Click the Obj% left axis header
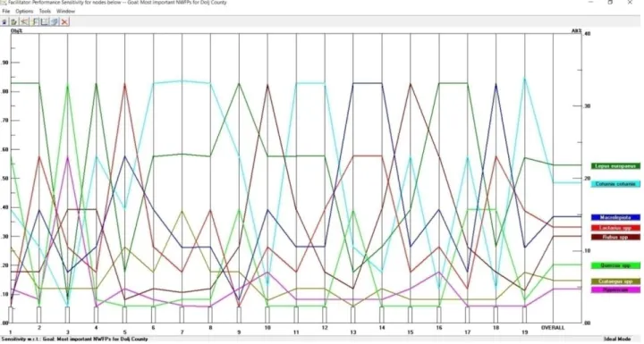 (16, 30)
